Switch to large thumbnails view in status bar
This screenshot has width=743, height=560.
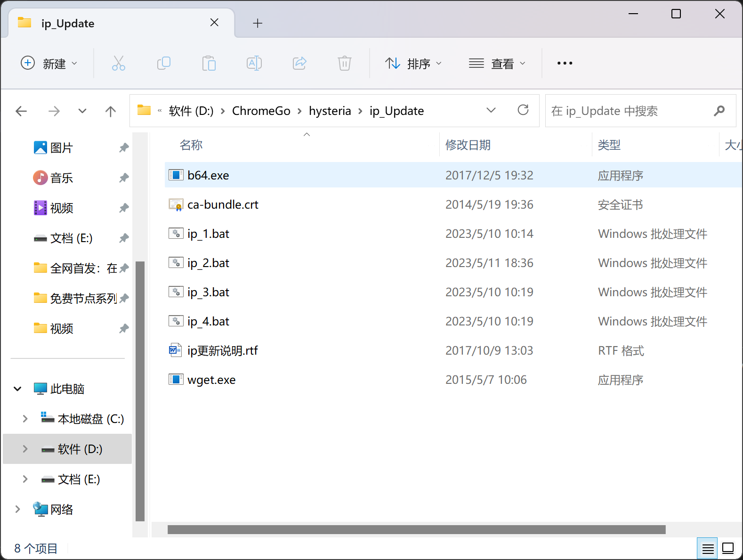728,549
